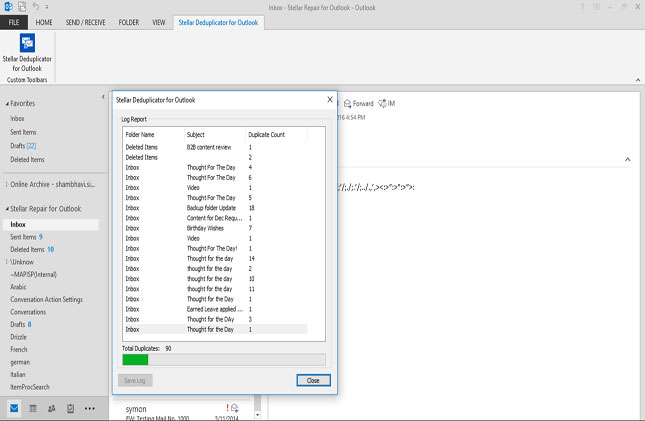Open Mail view in the navigation bar
Image resolution: width=645 pixels, height=421 pixels.
[x=15, y=409]
